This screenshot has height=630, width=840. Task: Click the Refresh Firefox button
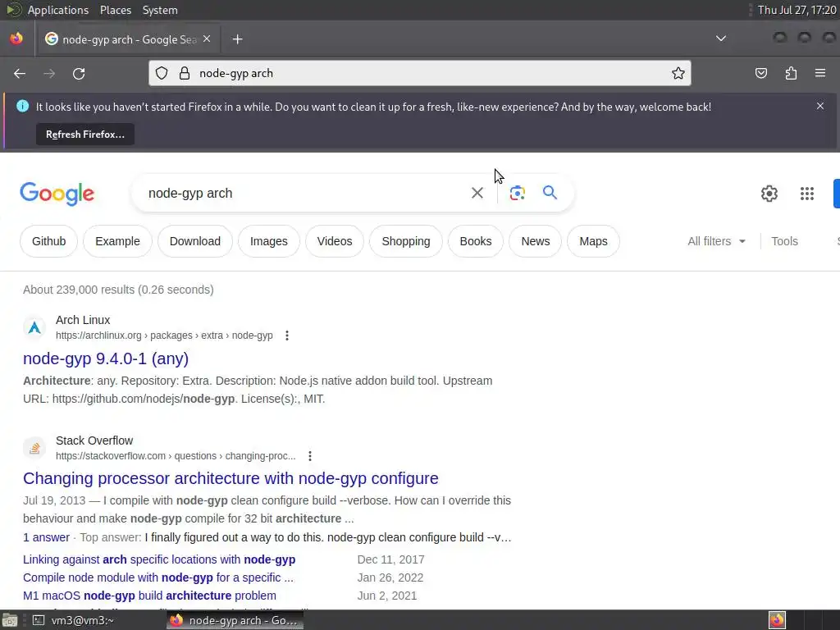point(85,134)
